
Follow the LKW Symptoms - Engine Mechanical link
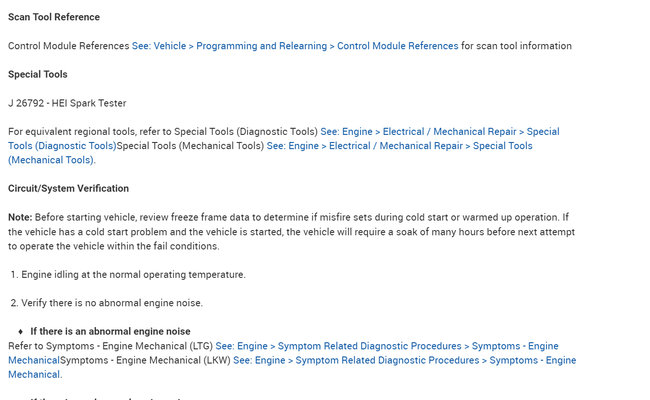tap(404, 360)
